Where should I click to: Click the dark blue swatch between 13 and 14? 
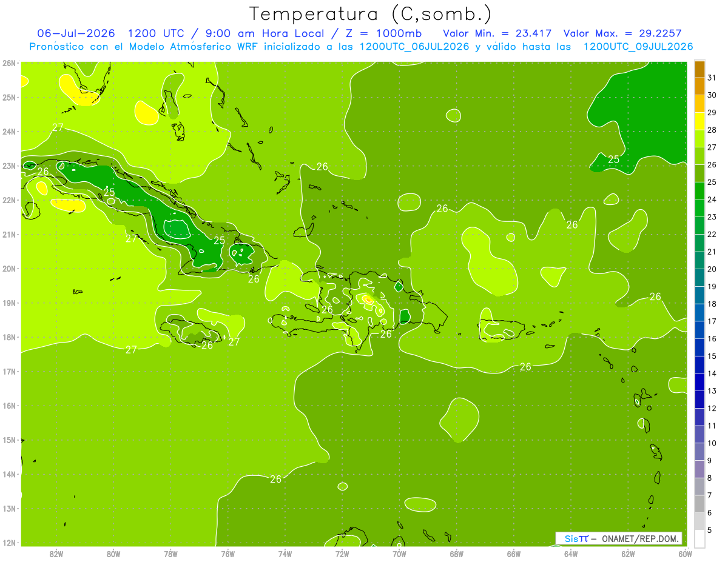pos(699,383)
